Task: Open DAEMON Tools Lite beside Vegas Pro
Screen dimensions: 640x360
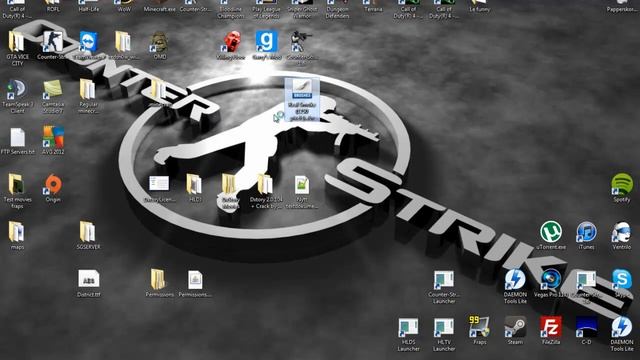Action: point(515,279)
